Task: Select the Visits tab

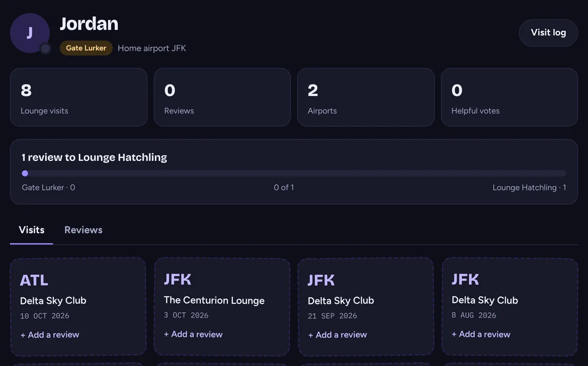Action: point(31,230)
